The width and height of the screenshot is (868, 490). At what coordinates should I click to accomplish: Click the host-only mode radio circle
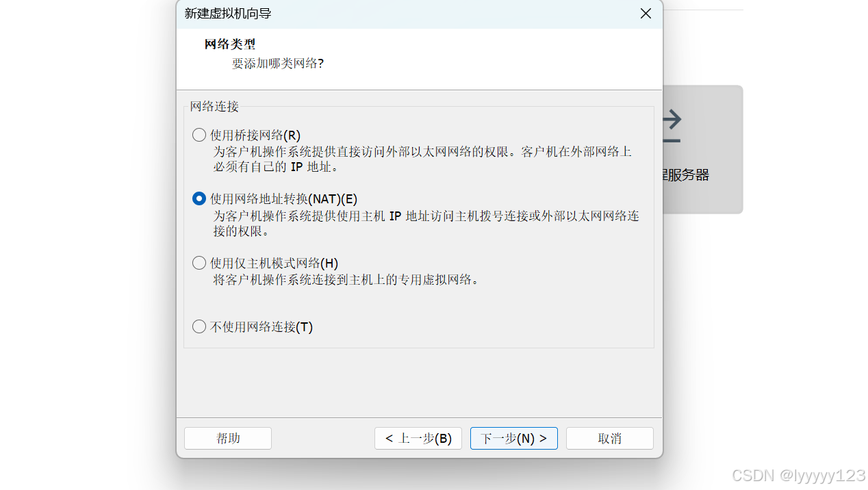point(199,262)
